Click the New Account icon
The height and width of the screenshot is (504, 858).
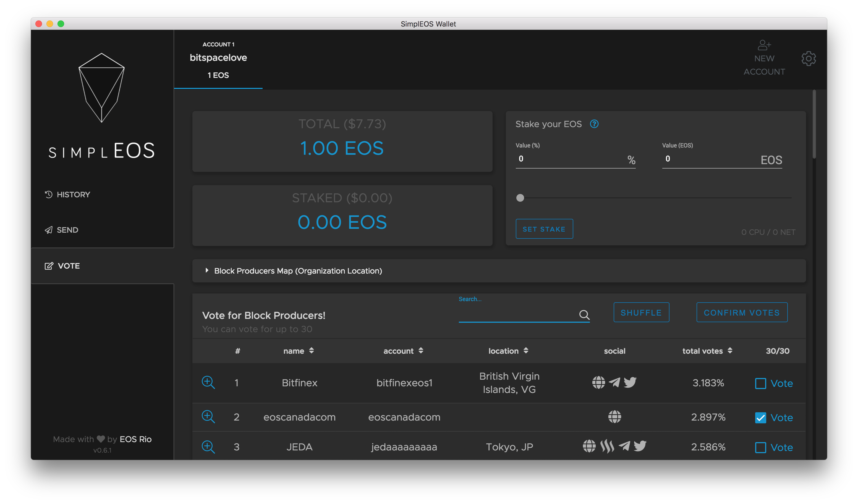point(764,45)
